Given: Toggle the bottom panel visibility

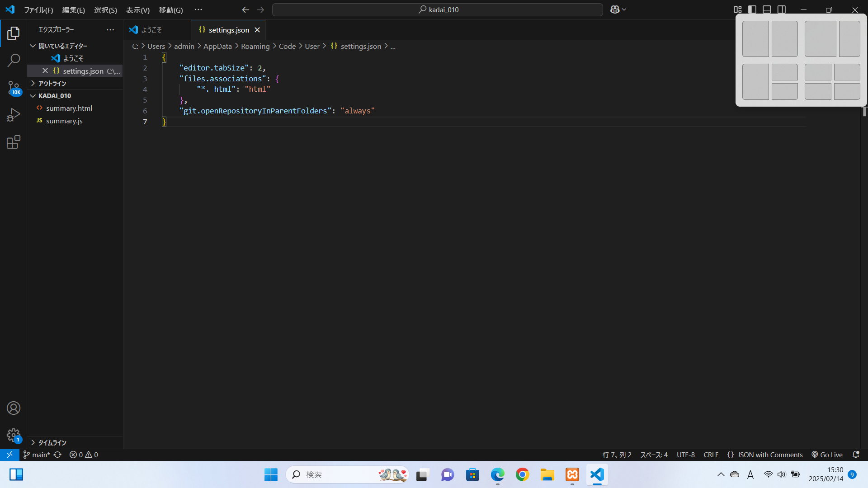Looking at the screenshot, I should click(x=767, y=9).
